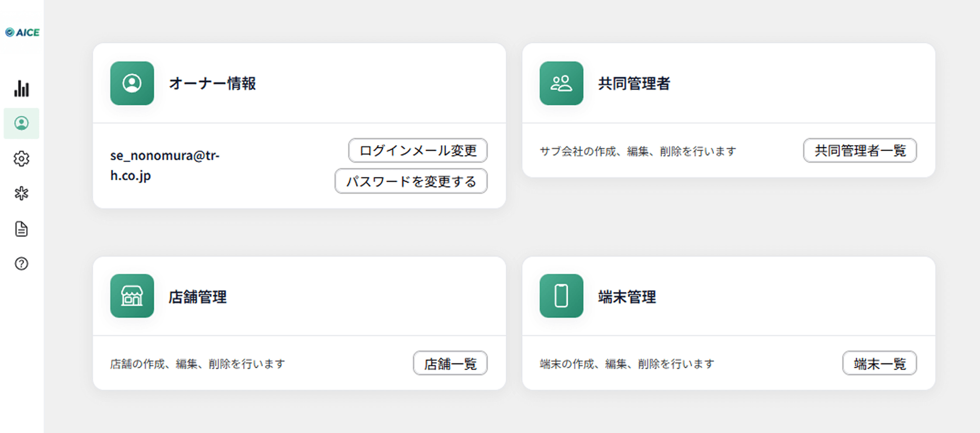The width and height of the screenshot is (980, 433).
Task: Open the 端末一覧 list
Action: tap(879, 363)
